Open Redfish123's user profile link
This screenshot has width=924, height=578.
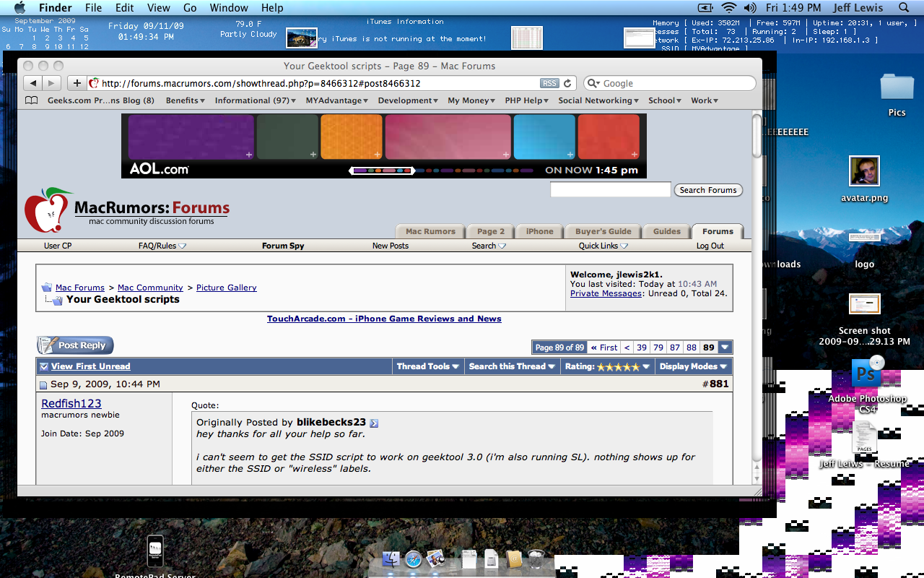(71, 403)
